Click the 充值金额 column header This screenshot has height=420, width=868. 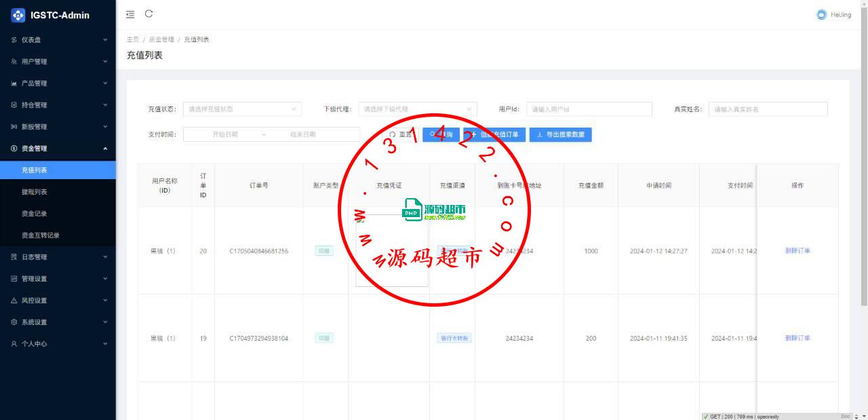[x=591, y=185]
